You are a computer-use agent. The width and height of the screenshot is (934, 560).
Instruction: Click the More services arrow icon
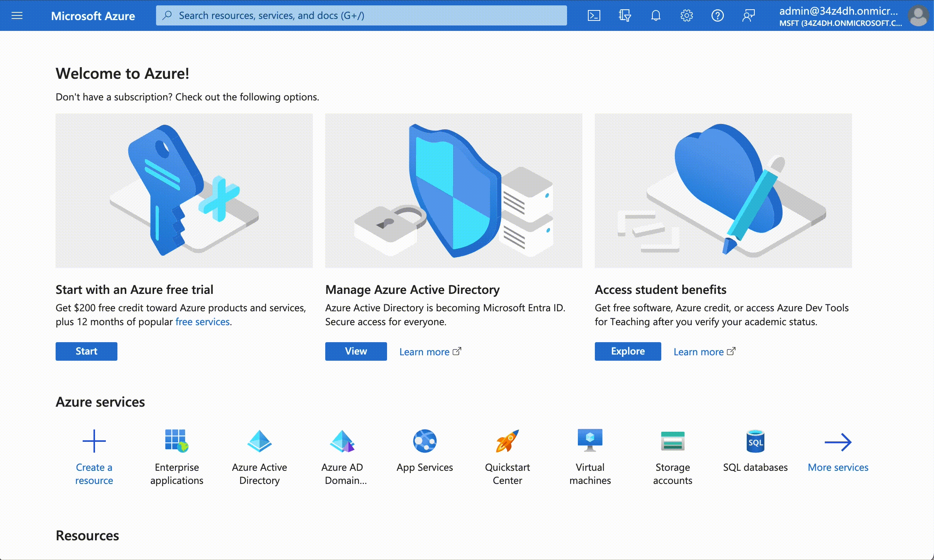pos(838,442)
